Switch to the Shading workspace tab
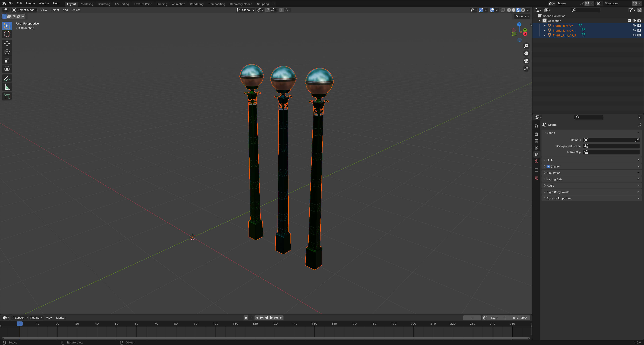 [162, 4]
